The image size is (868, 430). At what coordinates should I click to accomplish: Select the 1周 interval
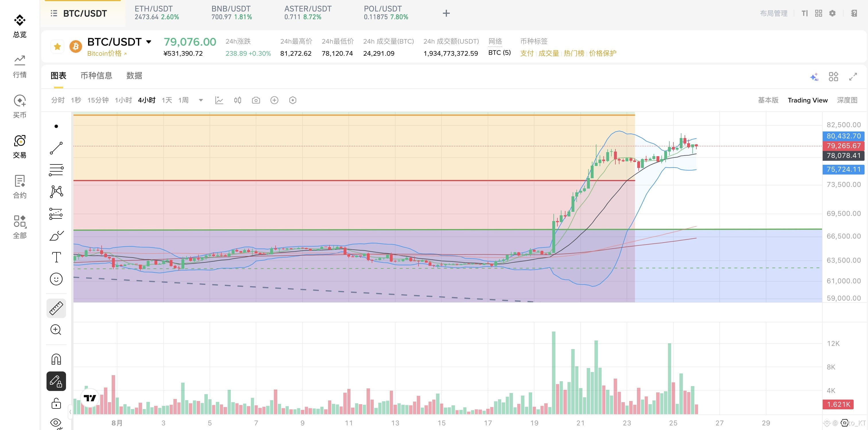[183, 100]
